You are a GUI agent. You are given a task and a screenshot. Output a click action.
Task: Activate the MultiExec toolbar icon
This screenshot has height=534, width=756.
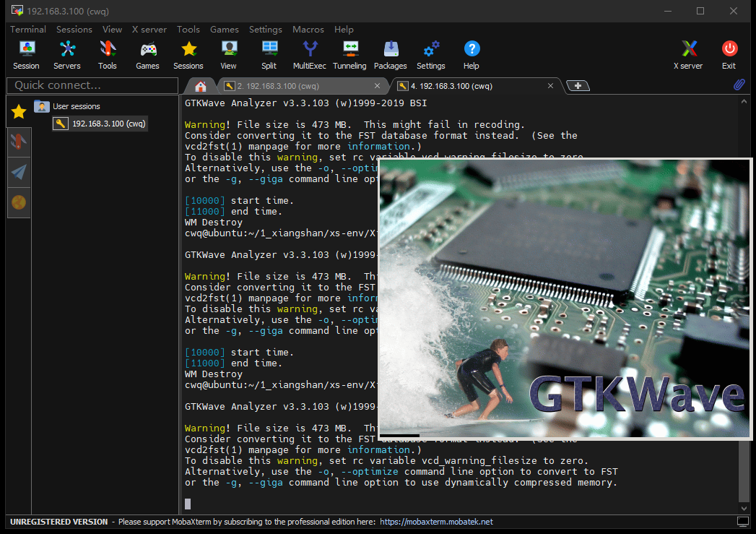(310, 55)
